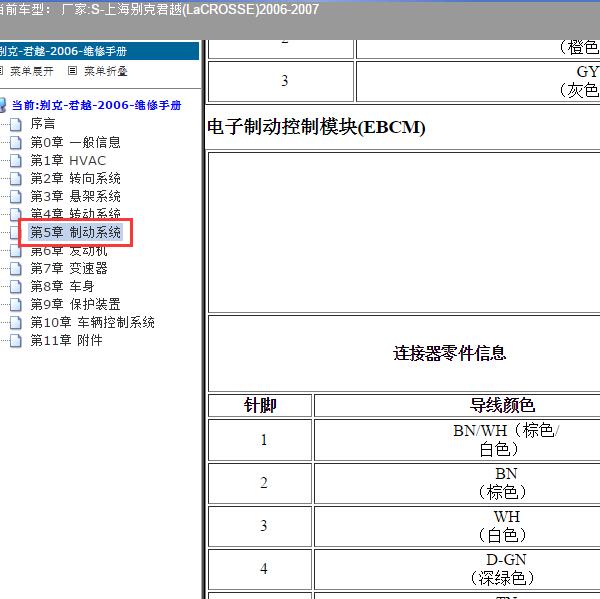
Task: Click the 菜单折叠 collapse icon
Action: tap(72, 70)
